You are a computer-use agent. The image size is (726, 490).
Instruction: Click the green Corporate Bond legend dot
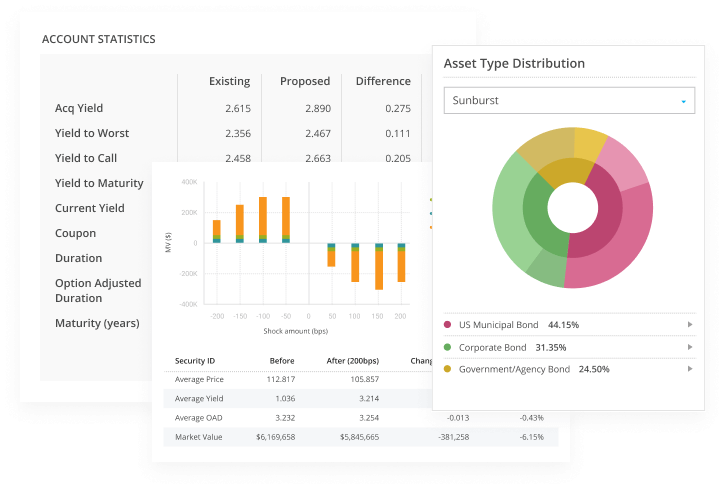tap(447, 347)
